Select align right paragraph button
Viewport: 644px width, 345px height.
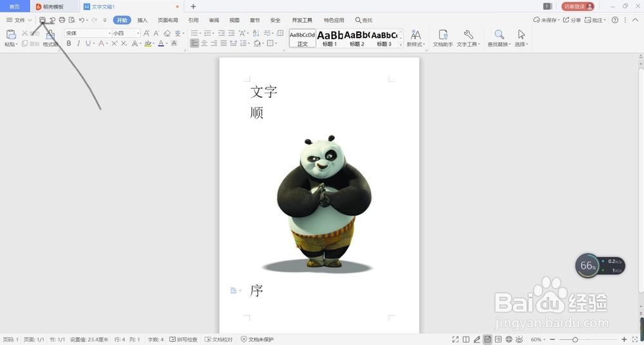(x=214, y=43)
